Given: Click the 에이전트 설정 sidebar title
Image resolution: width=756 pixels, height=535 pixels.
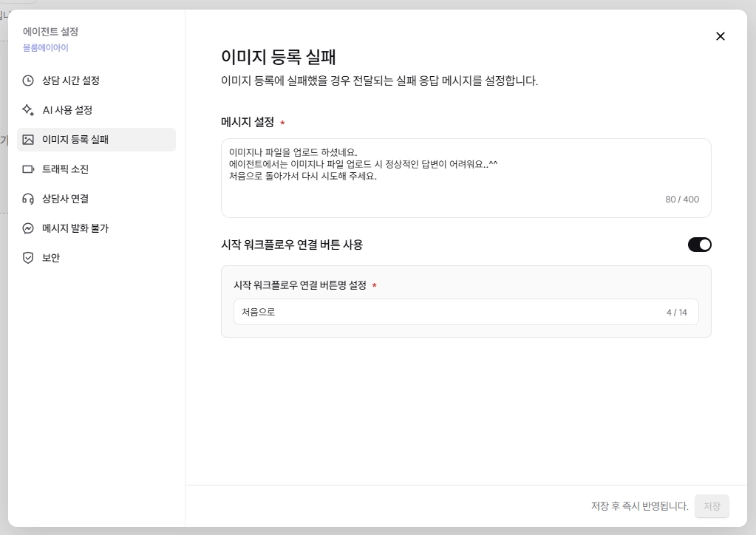Looking at the screenshot, I should coord(51,32).
